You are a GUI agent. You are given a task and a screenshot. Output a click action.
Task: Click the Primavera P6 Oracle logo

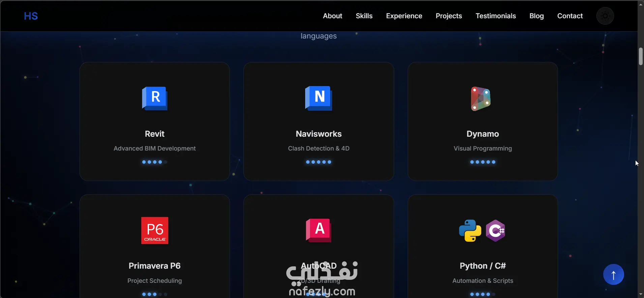pos(155,231)
